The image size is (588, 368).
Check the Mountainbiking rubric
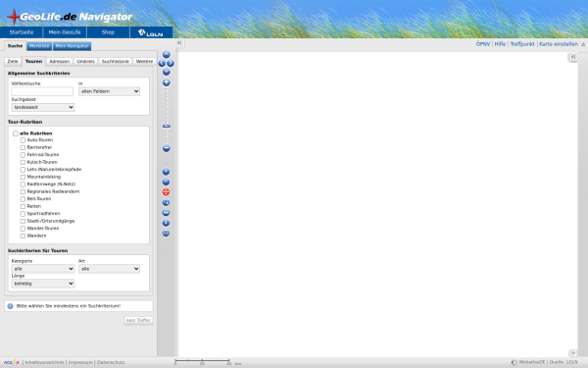23,177
